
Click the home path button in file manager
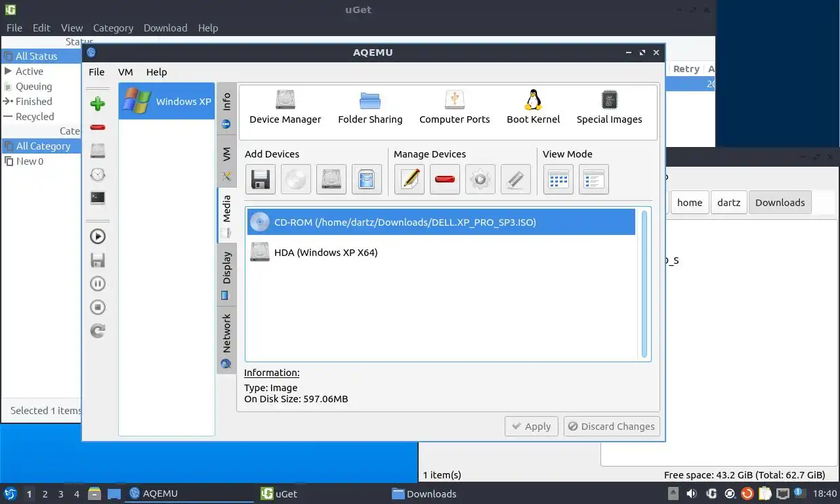[690, 203]
